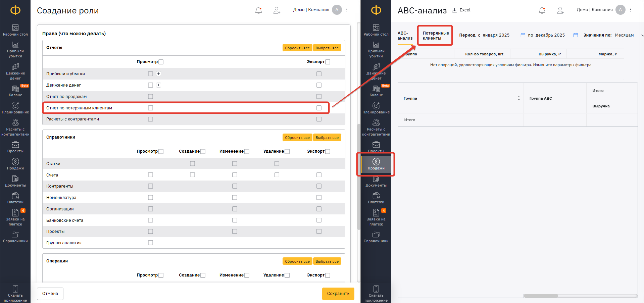Expand Движение денег row with plus
The width and height of the screenshot is (644, 303).
coord(159,85)
